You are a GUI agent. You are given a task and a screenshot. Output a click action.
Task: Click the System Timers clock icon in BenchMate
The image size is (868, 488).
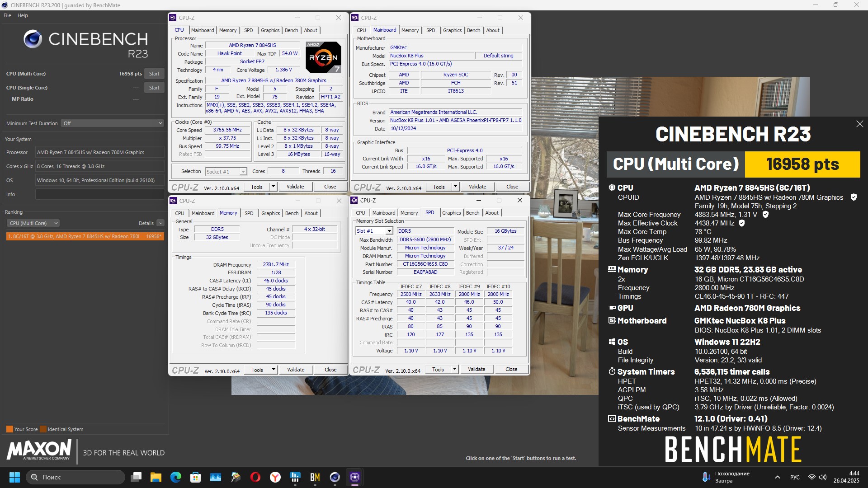tap(612, 371)
